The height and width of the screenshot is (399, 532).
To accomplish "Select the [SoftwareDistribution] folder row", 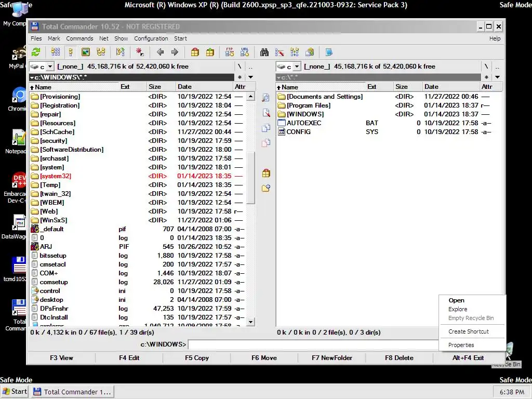I will (137, 150).
